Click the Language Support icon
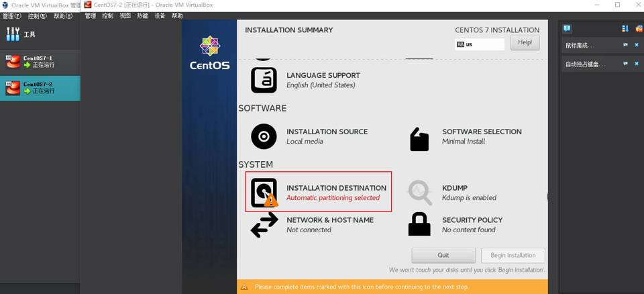Screen dimensions: 644x294 click(264, 80)
